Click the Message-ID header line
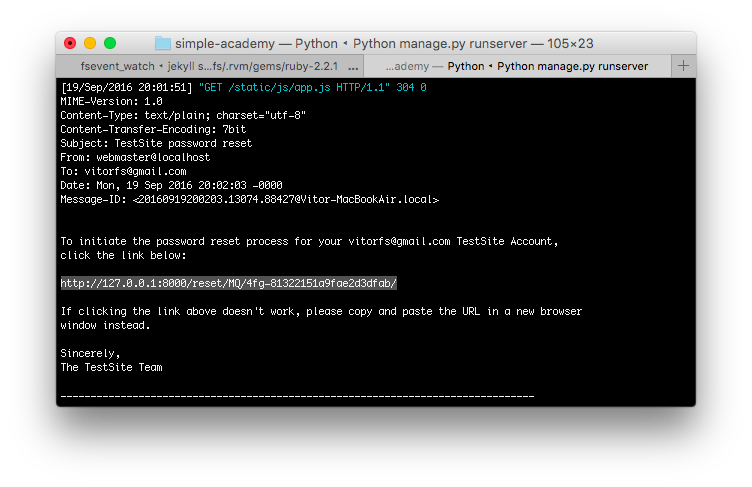The height and width of the screenshot is (487, 752). [249, 199]
